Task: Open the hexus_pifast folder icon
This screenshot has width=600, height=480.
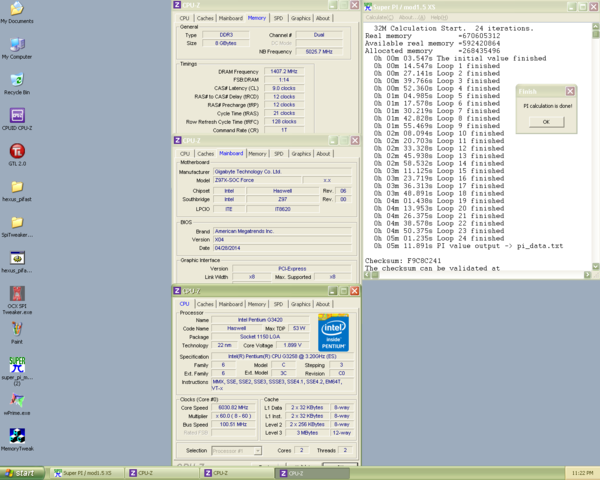Action: click(17, 191)
